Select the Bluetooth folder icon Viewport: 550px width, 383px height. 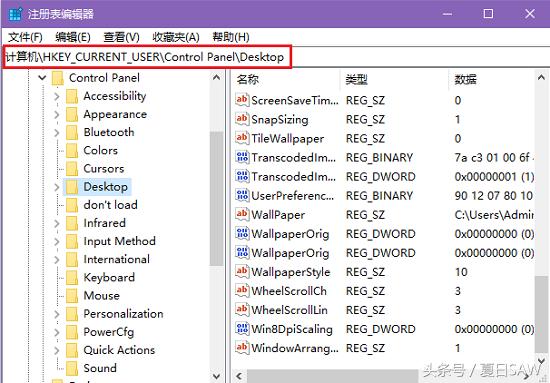coord(72,133)
